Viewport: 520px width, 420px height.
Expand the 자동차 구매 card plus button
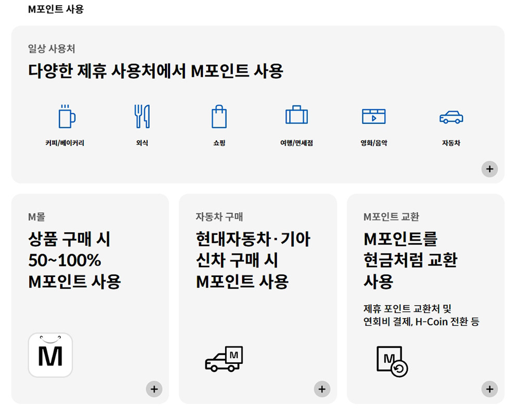322,389
